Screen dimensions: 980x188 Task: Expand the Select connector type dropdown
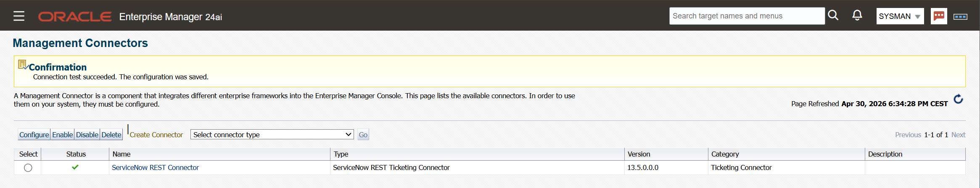(x=272, y=134)
